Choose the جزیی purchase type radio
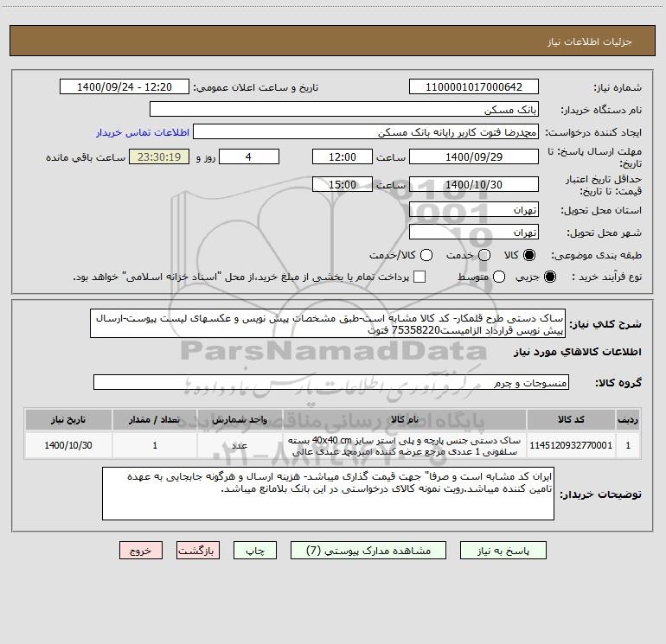 click(x=550, y=277)
